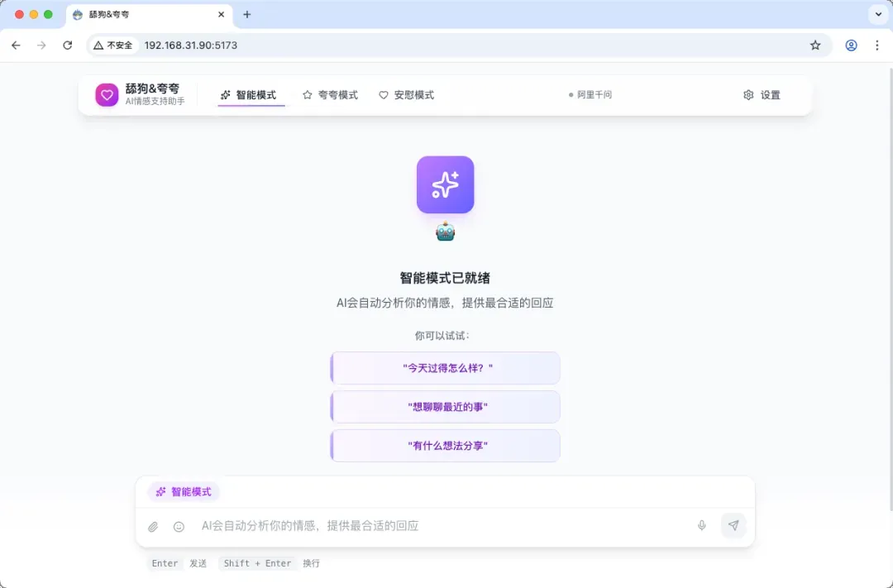The height and width of the screenshot is (588, 893).
Task: Click the 阿里千问 model indicator
Action: click(x=590, y=95)
